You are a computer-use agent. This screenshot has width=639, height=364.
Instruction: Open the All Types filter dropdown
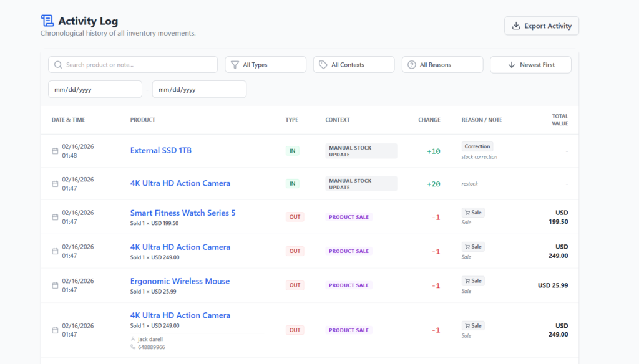[x=265, y=65]
